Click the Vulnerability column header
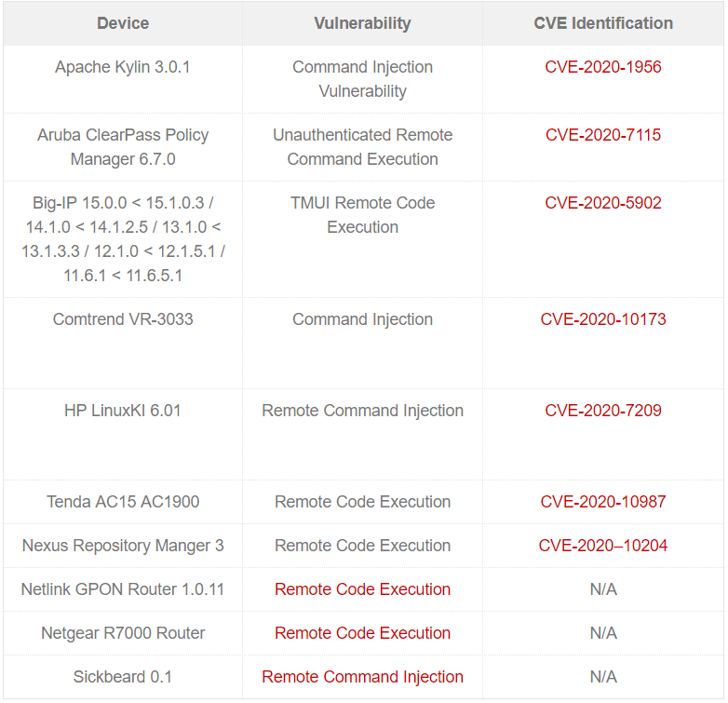This screenshot has height=703, width=728. [x=362, y=23]
